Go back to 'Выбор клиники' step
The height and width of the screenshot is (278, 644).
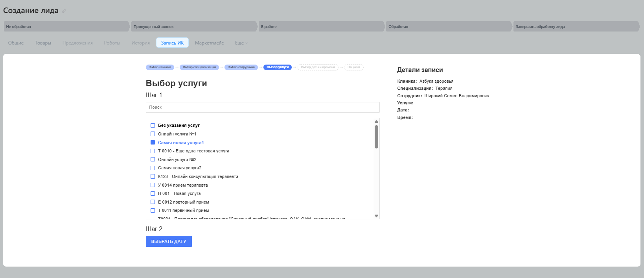(x=160, y=67)
